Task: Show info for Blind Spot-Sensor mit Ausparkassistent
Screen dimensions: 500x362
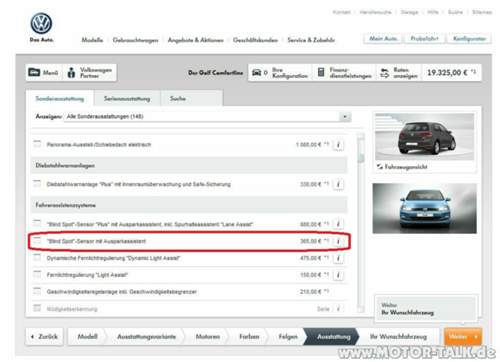Action: [338, 241]
